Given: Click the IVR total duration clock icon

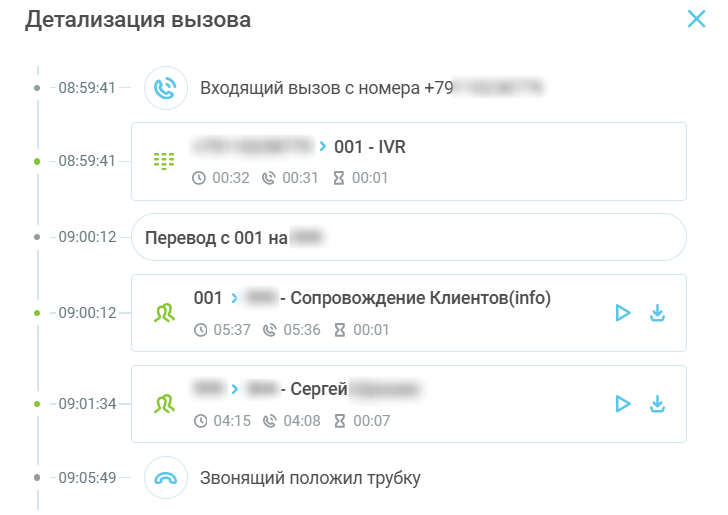Looking at the screenshot, I should coord(199,178).
